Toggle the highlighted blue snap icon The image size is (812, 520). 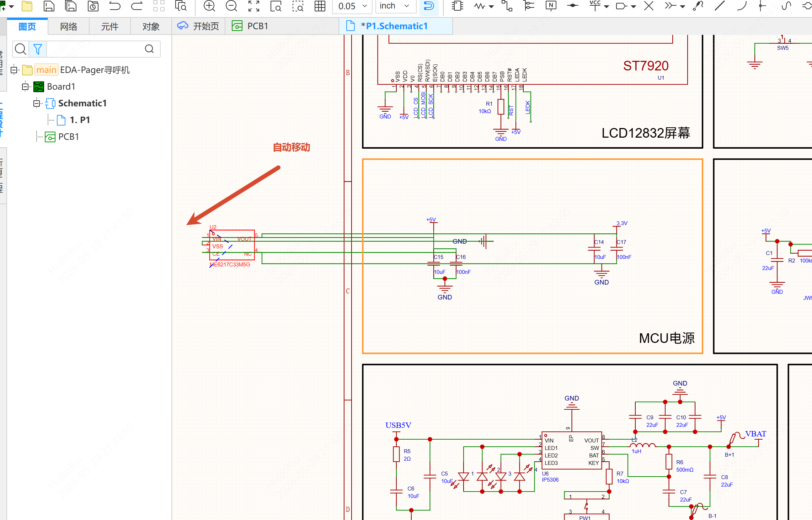click(x=429, y=6)
